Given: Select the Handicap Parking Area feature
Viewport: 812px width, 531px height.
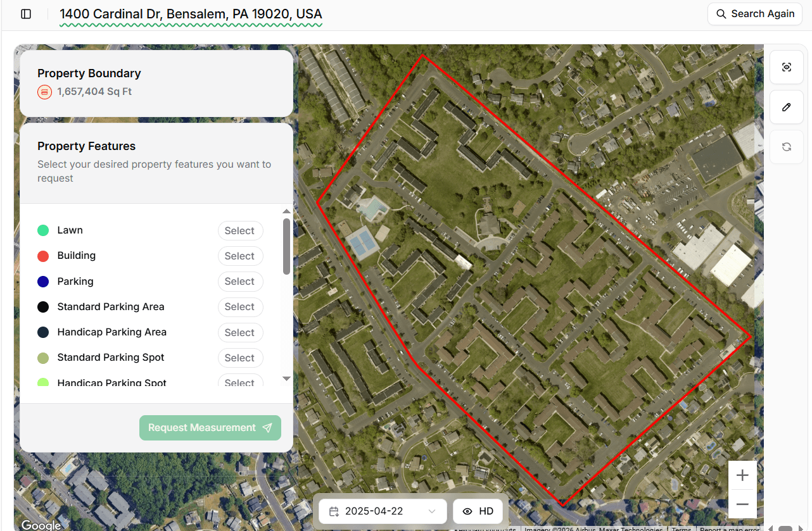Looking at the screenshot, I should [x=239, y=332].
